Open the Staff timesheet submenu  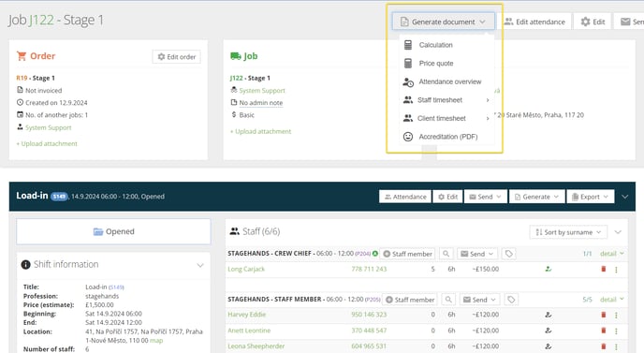coord(446,100)
